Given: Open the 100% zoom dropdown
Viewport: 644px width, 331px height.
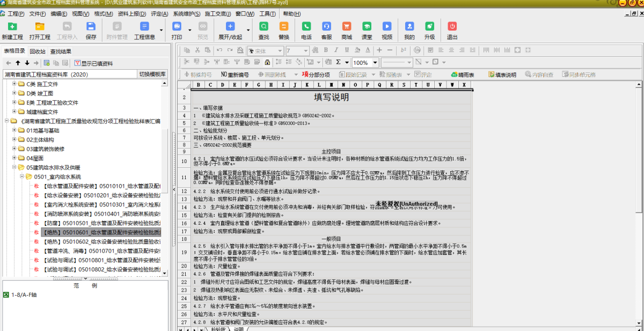Looking at the screenshot, I should click(376, 63).
